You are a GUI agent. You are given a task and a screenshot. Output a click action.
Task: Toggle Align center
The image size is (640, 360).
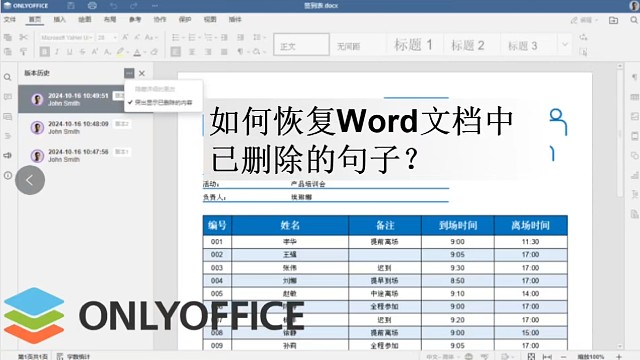[x=192, y=52]
